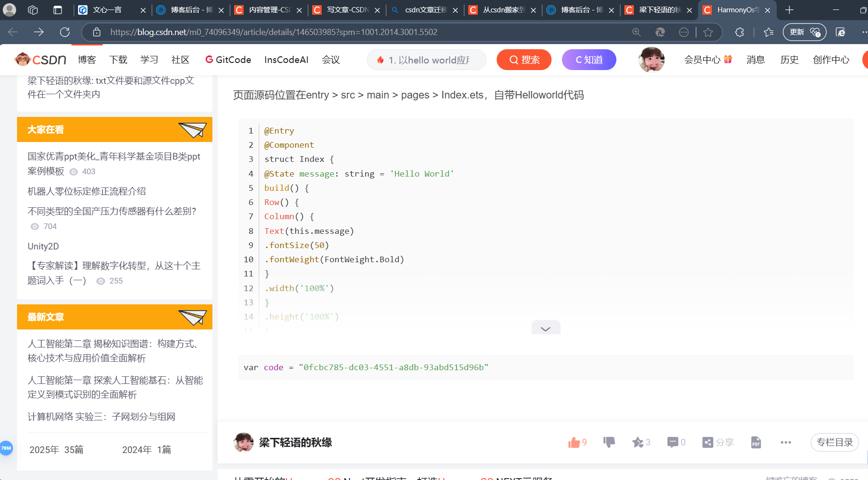Viewport: 868px width, 480px height.
Task: Click the blue 78M floating badge
Action: 6,448
